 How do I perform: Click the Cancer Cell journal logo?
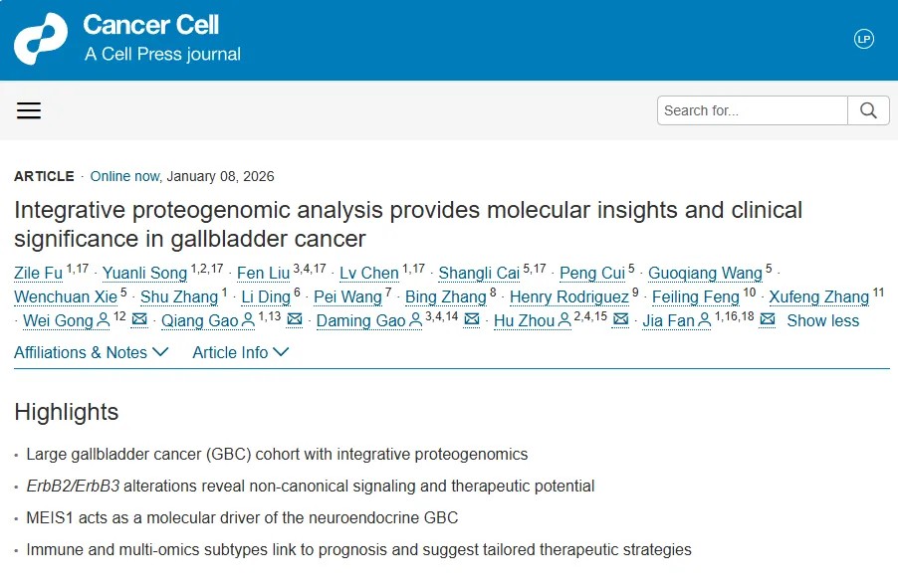tap(127, 38)
